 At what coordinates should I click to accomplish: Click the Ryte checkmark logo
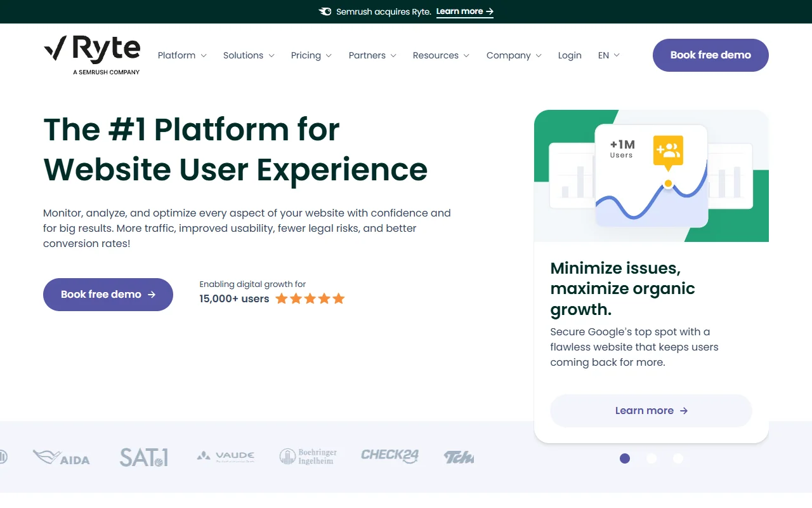tap(54, 48)
